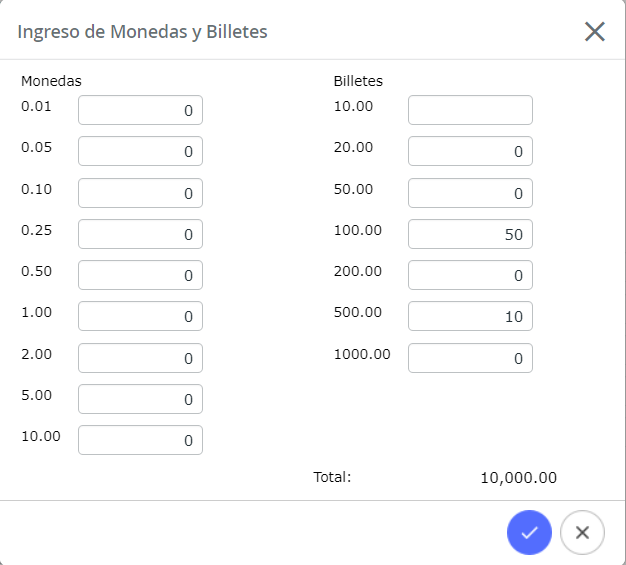
Task: Focus the 10.00 coin quantity field
Action: point(141,440)
